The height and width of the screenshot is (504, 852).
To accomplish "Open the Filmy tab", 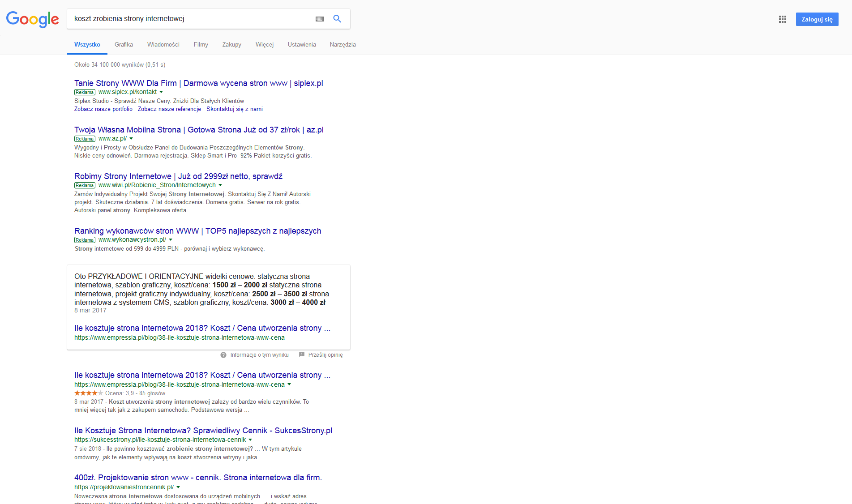I will click(x=201, y=45).
